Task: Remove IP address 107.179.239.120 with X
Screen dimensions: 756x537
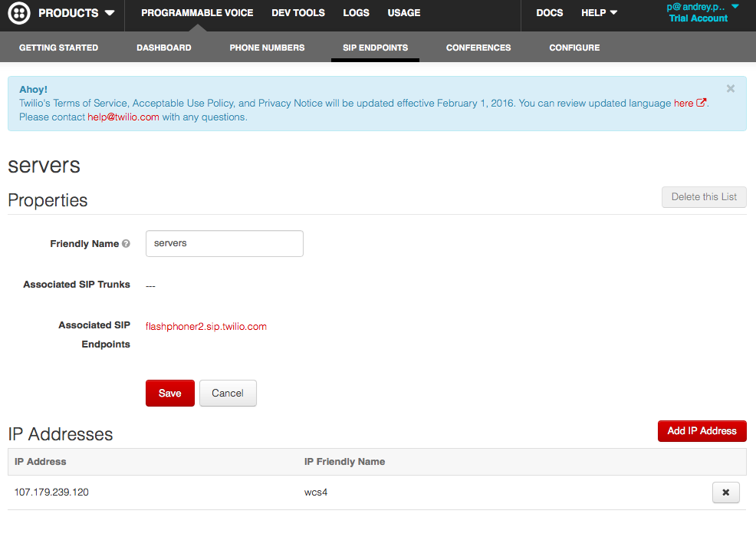Action: pos(725,493)
